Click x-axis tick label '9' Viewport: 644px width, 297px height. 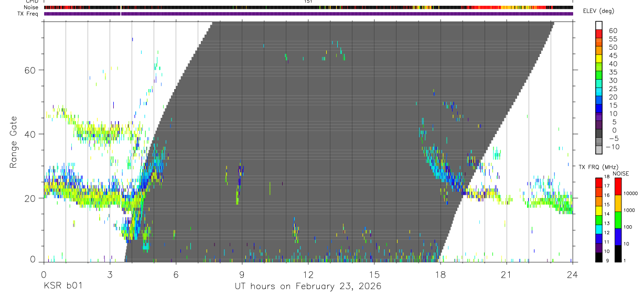242,275
